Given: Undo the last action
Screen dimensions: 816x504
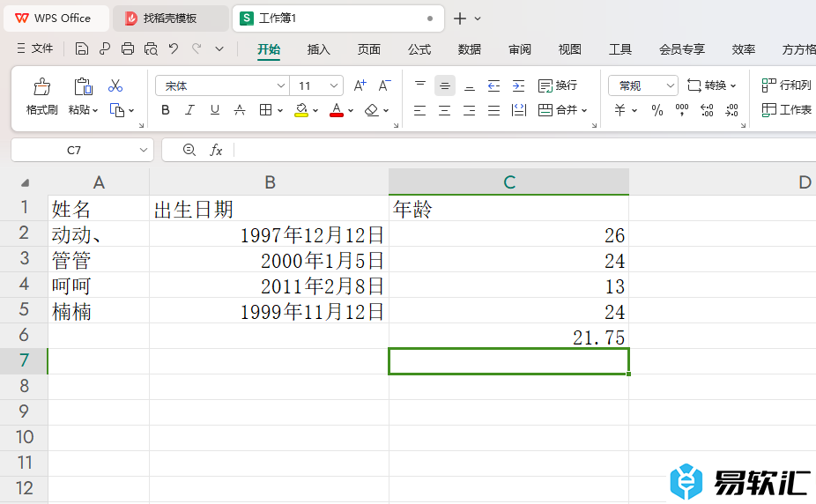Looking at the screenshot, I should tap(174, 48).
